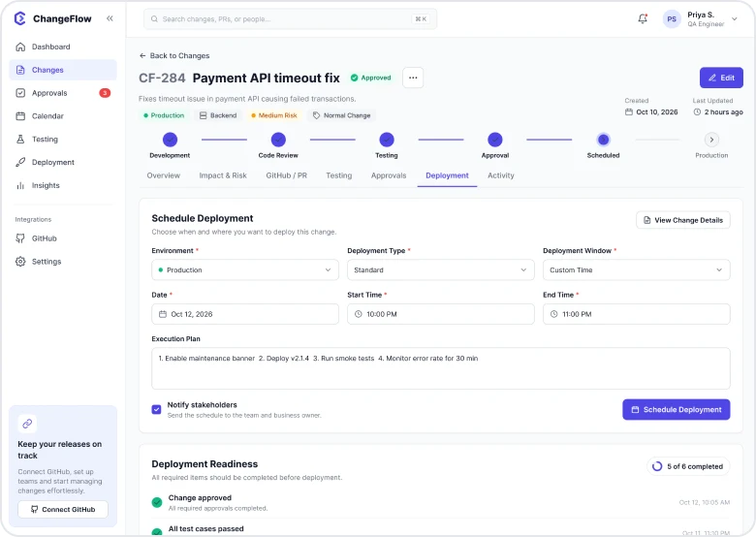Click the search changes field
This screenshot has width=756, height=537.
290,19
